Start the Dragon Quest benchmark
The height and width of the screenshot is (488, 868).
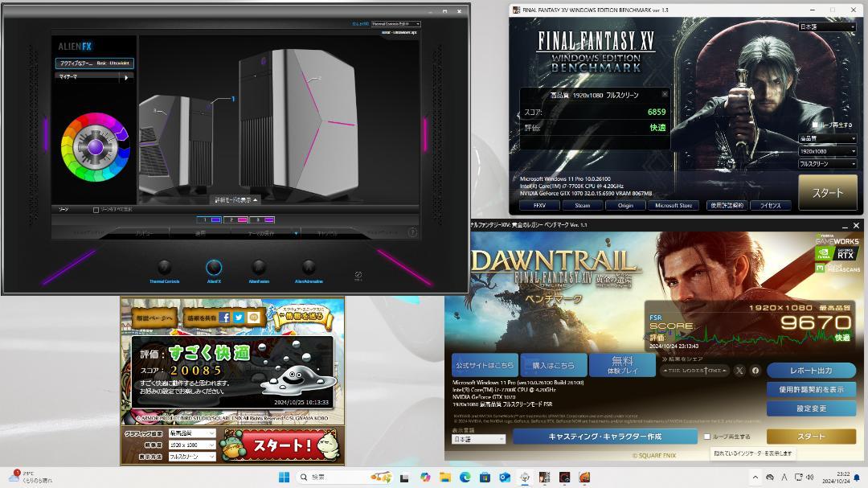(x=280, y=445)
